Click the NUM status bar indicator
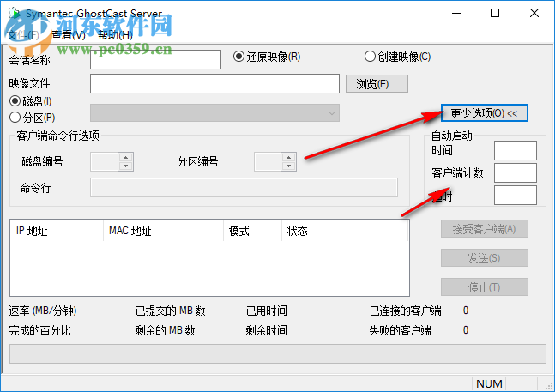 tap(489, 384)
